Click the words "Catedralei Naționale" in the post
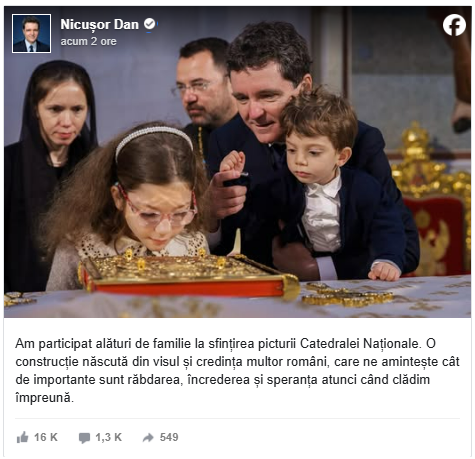 pos(359,343)
